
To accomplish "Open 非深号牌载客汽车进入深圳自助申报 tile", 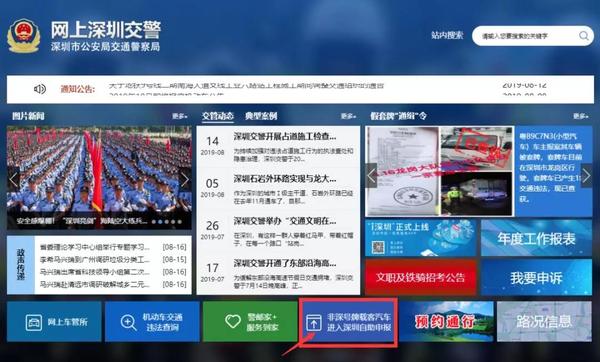I will [x=348, y=322].
